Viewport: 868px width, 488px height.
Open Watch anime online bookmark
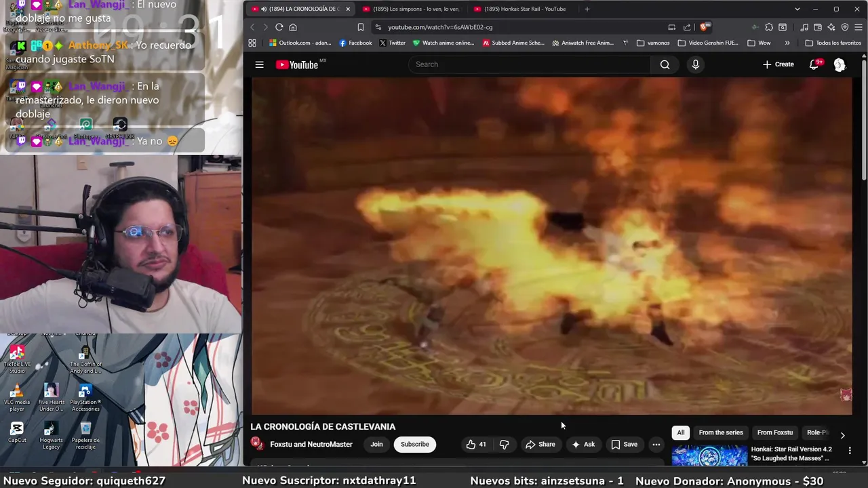point(443,43)
